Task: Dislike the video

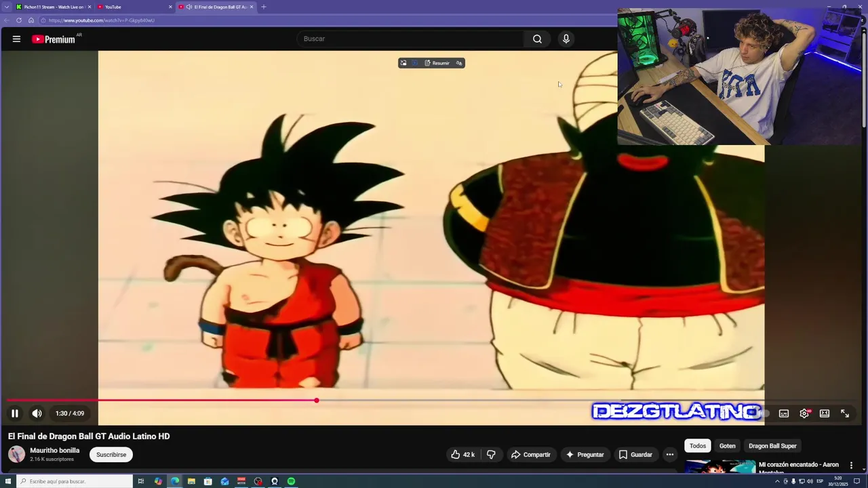Action: (491, 455)
